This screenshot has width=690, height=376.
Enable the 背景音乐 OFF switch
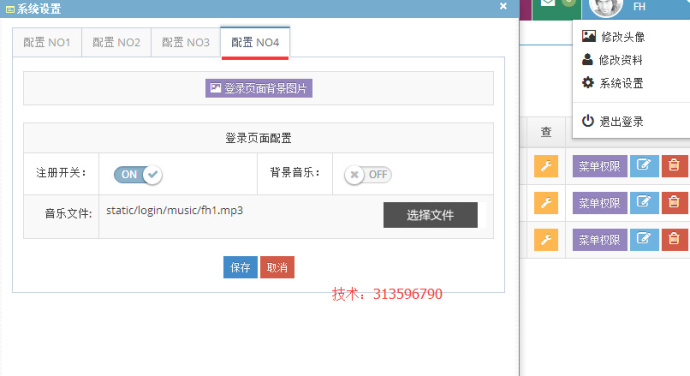coord(368,174)
